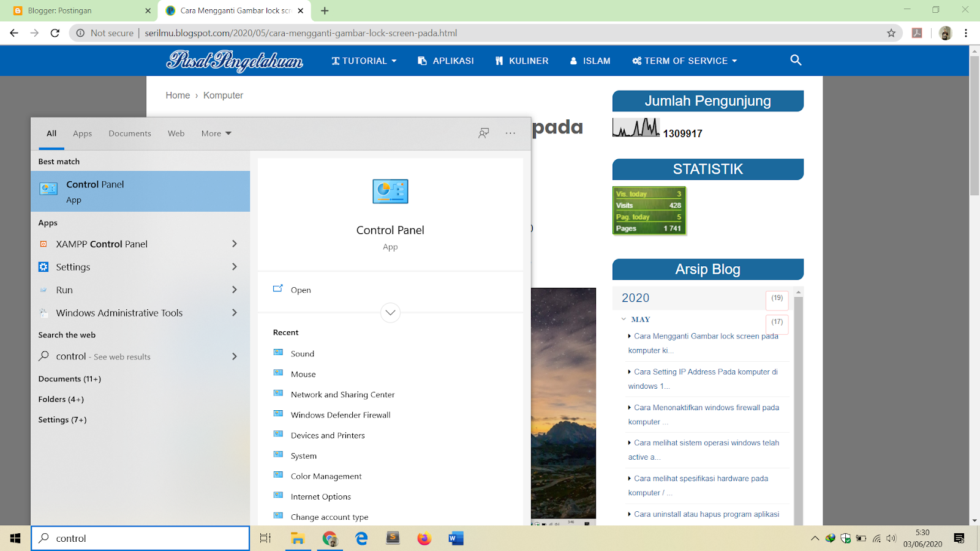Open the TUTORIAL menu dropdown
This screenshot has width=980, height=551.
[364, 61]
